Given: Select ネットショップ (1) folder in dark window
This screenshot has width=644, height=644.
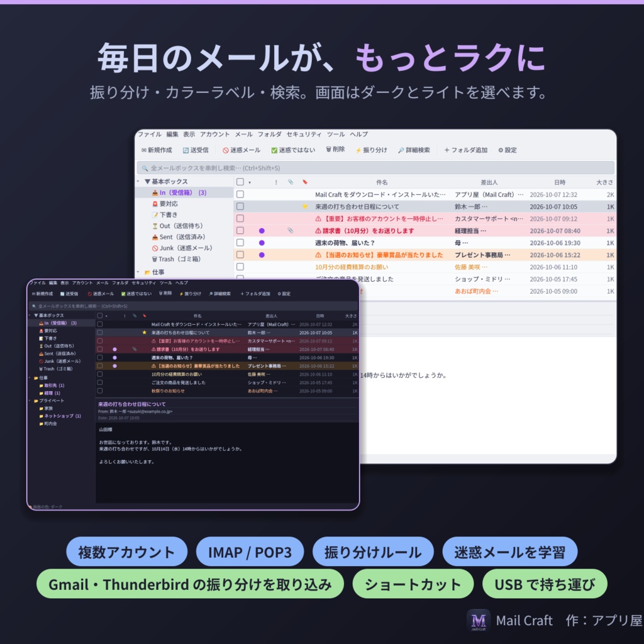Looking at the screenshot, I should coord(60,416).
